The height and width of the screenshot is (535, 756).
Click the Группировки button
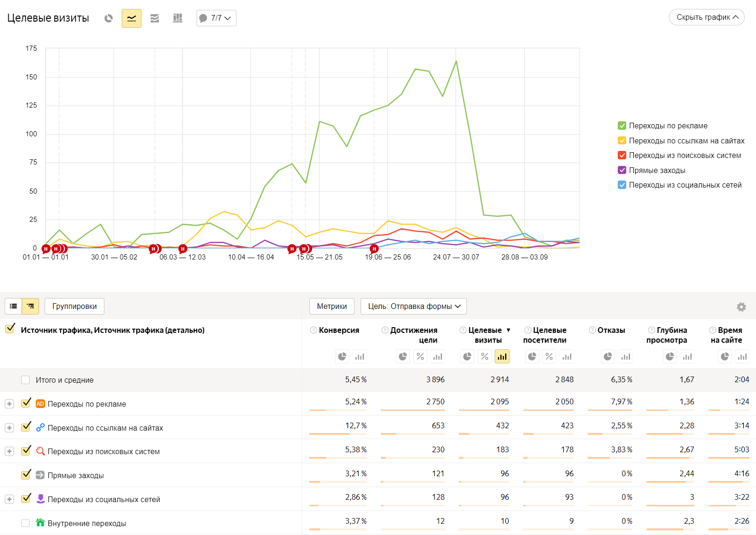coord(74,307)
